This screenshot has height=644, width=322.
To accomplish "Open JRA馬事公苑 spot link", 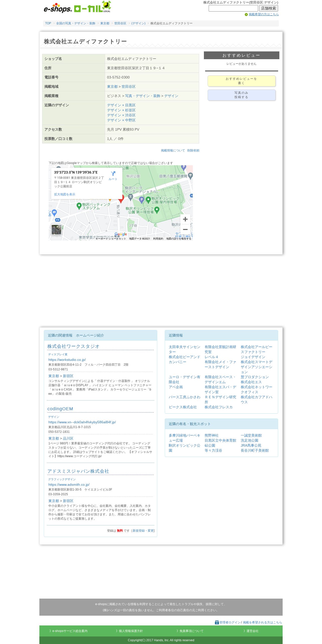I will click(251, 445).
